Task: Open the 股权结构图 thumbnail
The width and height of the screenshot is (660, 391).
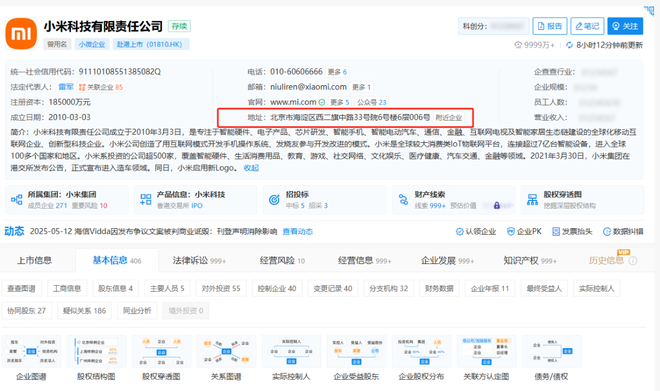Action: (96, 351)
